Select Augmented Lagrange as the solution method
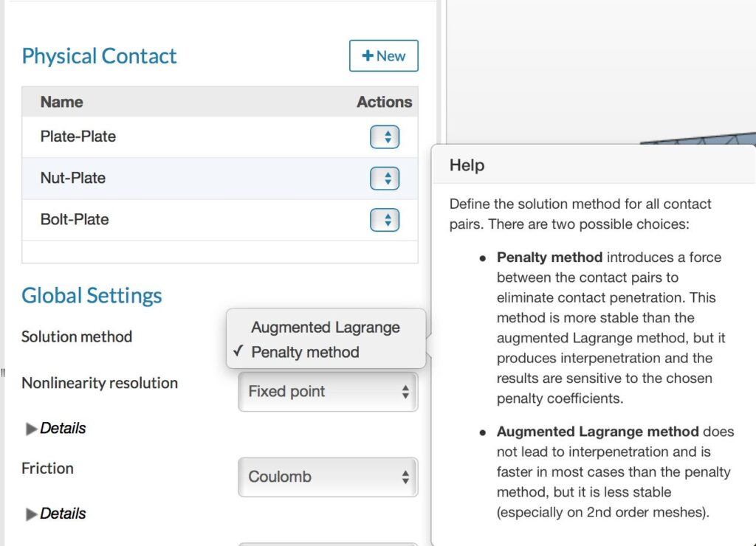The height and width of the screenshot is (546, 756). [x=325, y=327]
